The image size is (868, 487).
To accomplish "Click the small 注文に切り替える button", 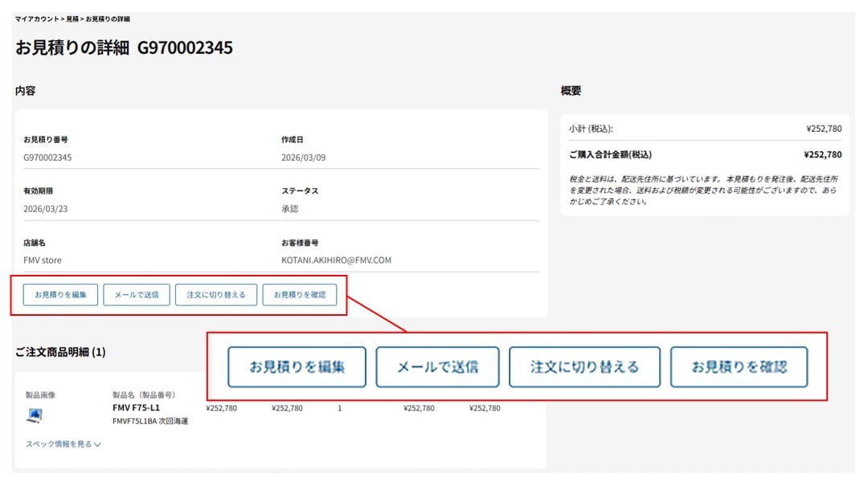I will click(x=217, y=295).
